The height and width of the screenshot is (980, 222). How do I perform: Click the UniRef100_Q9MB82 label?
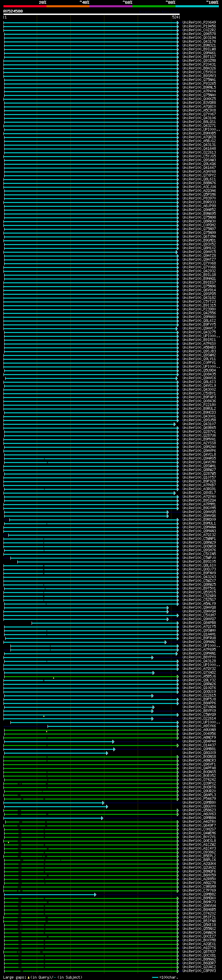click(x=199, y=895)
